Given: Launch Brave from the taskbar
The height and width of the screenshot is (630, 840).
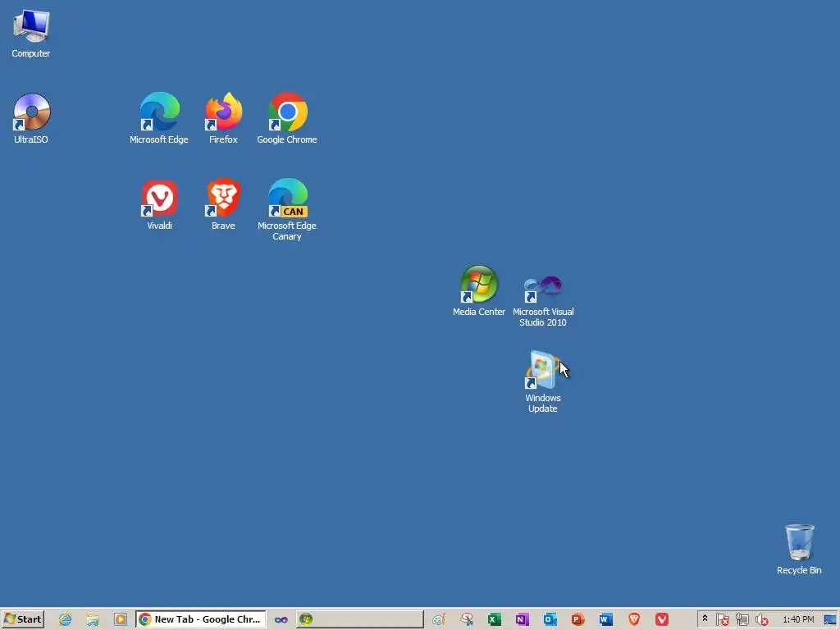Looking at the screenshot, I should click(x=634, y=620).
